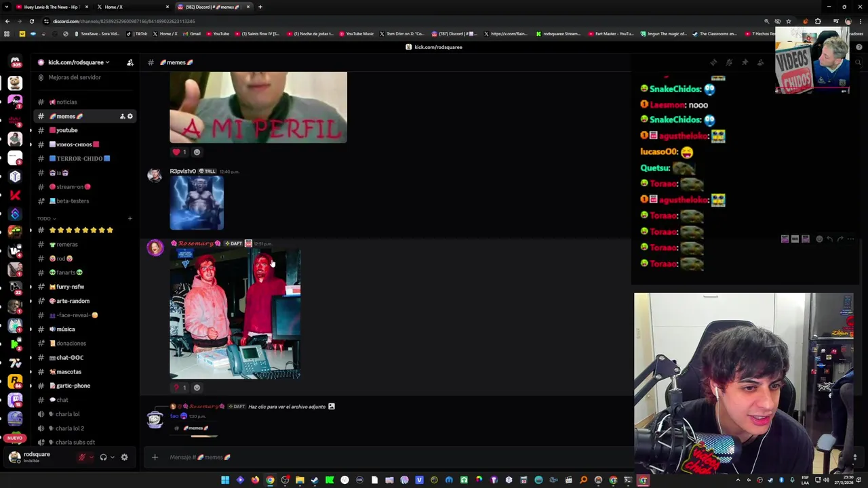Add reaction beside A MI PERFIL heart
The width and height of the screenshot is (868, 488).
tap(197, 152)
